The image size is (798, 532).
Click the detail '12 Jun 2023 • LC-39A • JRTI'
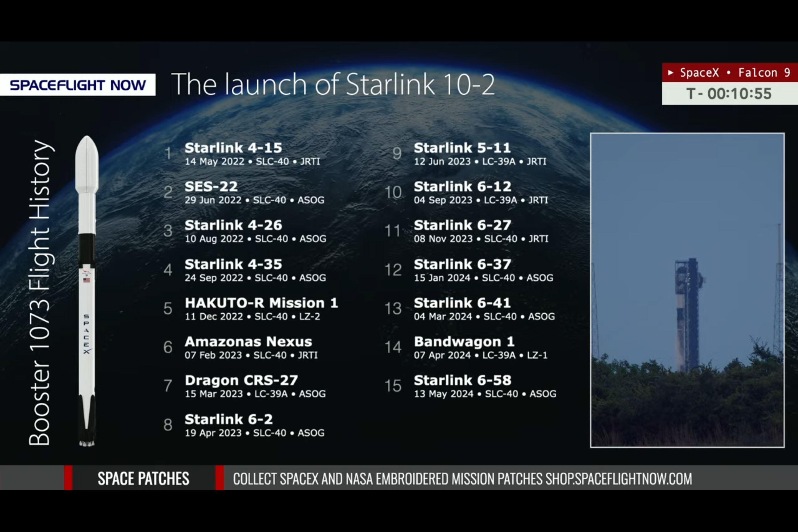point(480,161)
